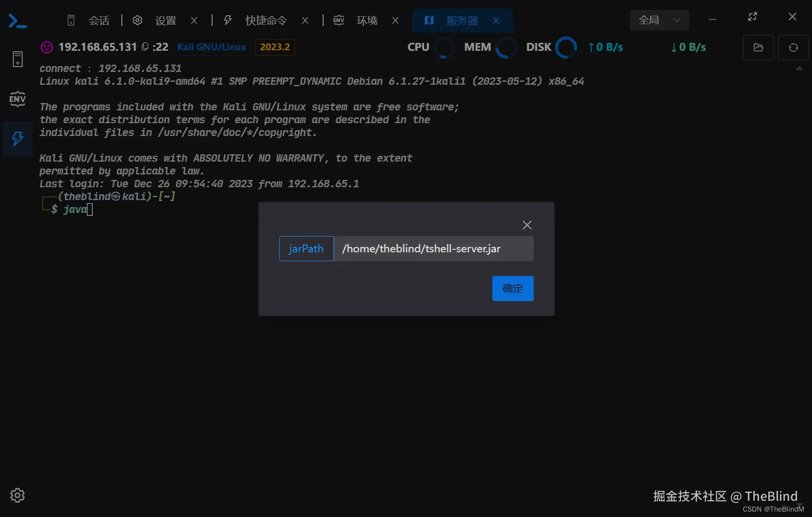The height and width of the screenshot is (517, 812).
Task: Expand the 全局 dropdown
Action: click(x=659, y=20)
